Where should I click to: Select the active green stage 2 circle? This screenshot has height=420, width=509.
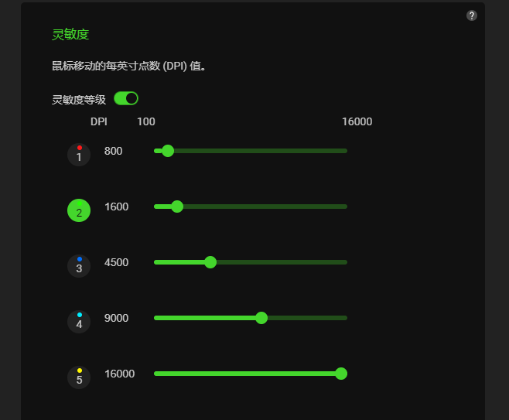(x=79, y=210)
